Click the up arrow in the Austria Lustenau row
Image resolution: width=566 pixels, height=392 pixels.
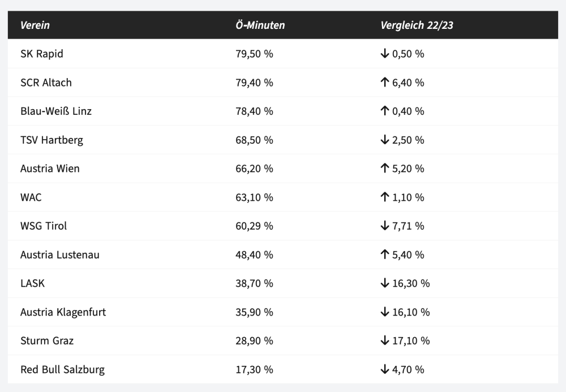(385, 255)
